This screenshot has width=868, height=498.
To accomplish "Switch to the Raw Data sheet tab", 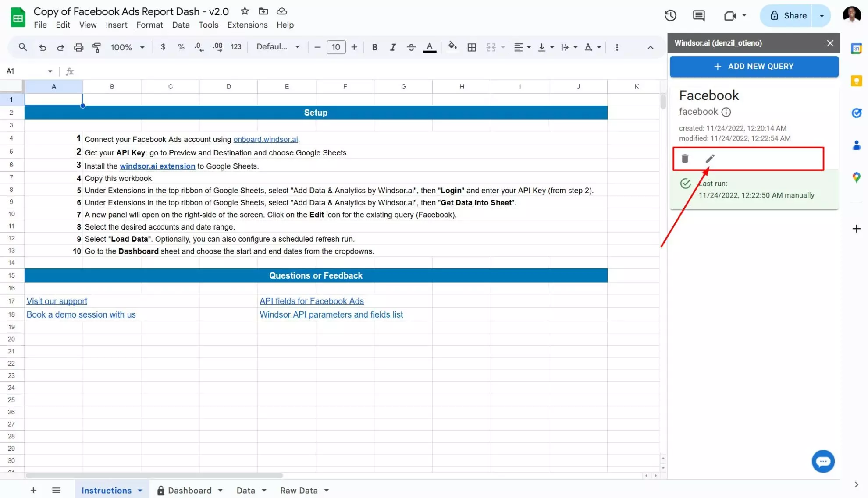I will (299, 491).
